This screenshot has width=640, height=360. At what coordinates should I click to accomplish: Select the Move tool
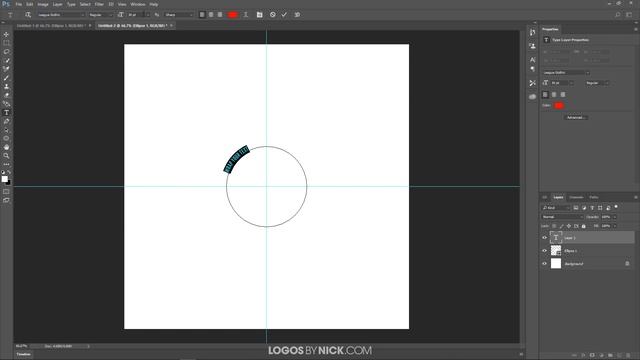pyautogui.click(x=6, y=34)
